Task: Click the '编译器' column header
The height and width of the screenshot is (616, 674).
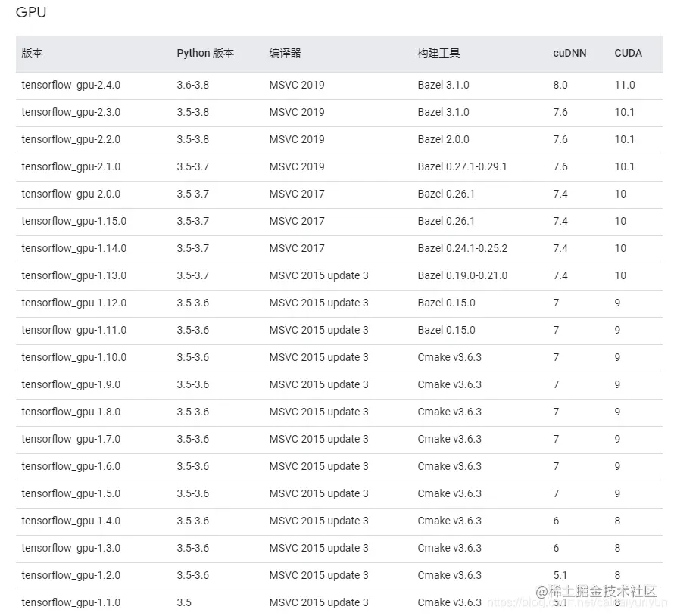Action: [285, 53]
